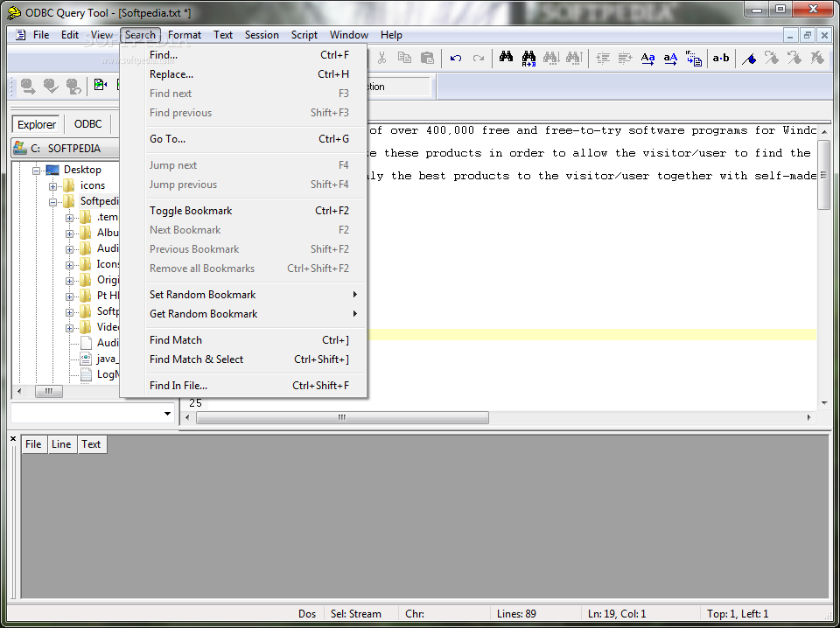Expand the .tem folder node
840x628 pixels.
pyautogui.click(x=69, y=219)
